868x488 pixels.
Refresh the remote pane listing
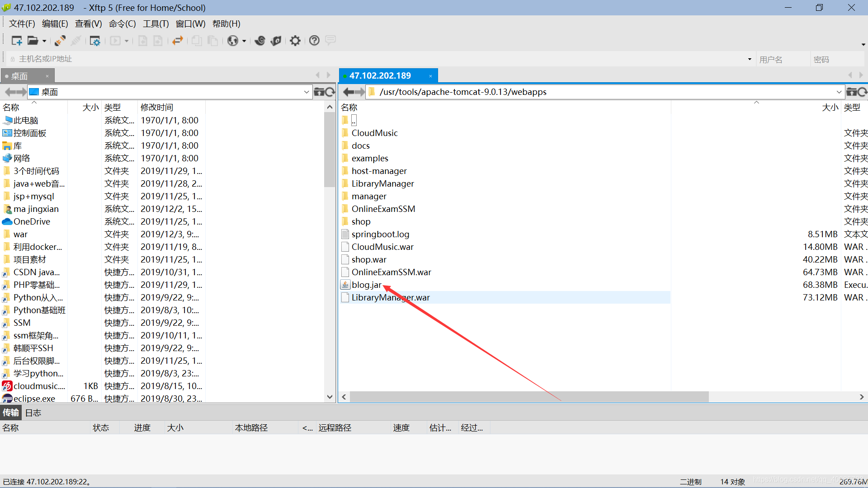point(862,92)
